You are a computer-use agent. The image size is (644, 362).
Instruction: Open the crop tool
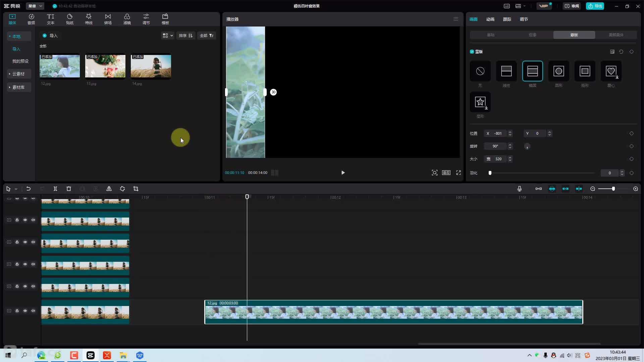click(136, 189)
